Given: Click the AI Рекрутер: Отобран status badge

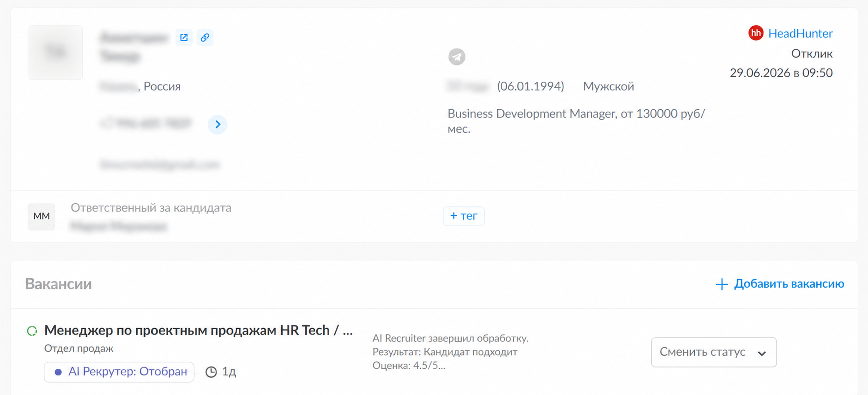Looking at the screenshot, I should (119, 372).
